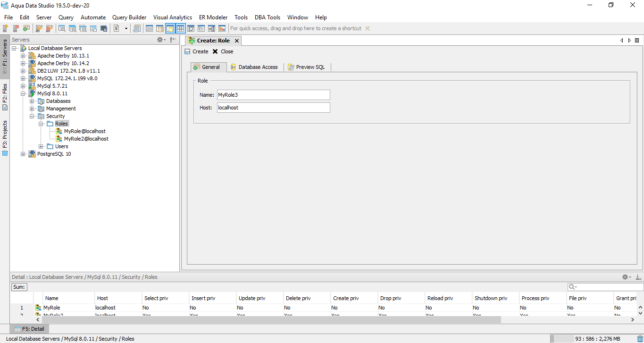Click the highlighted table grid toolbar icon
644x343 pixels.
(181, 28)
